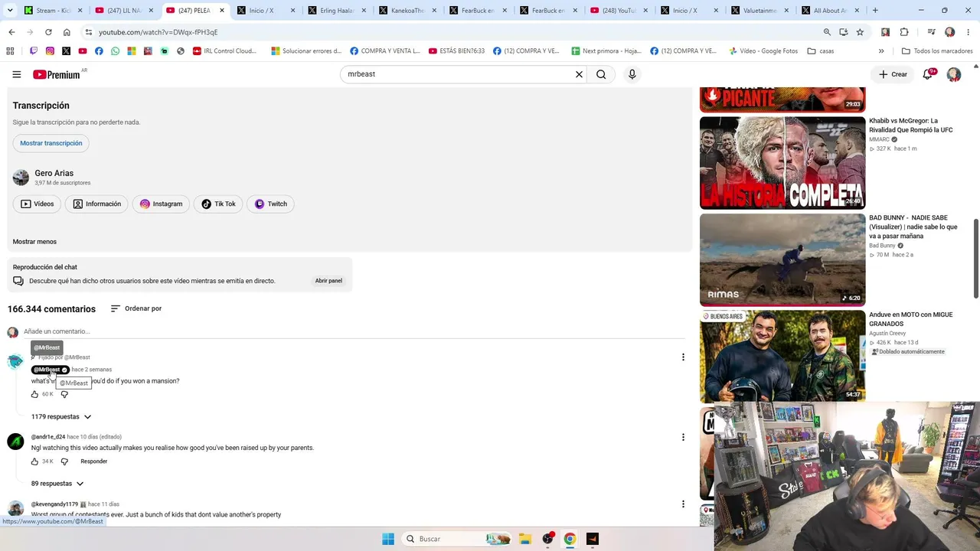Switch to OBS Studio in taskbar
The height and width of the screenshot is (551, 980).
pos(547,539)
